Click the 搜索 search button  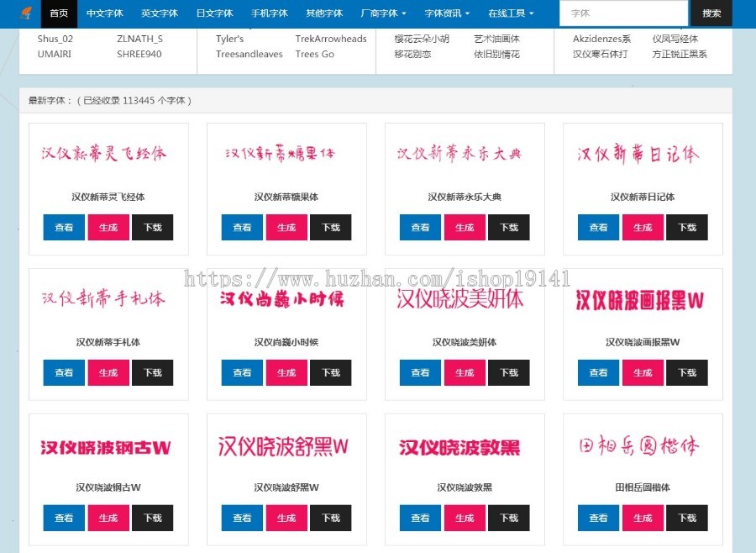tap(711, 13)
